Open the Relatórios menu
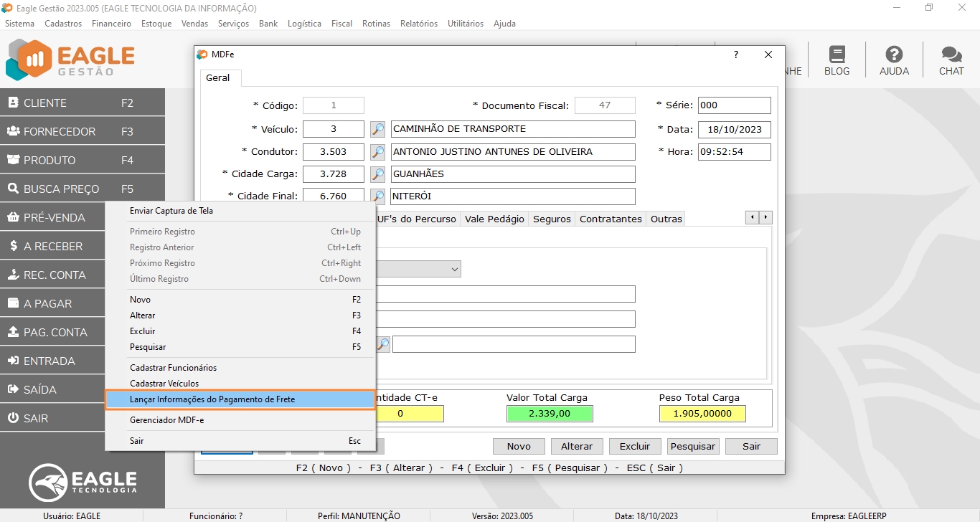Viewport: 980px width, 522px height. pyautogui.click(x=419, y=24)
